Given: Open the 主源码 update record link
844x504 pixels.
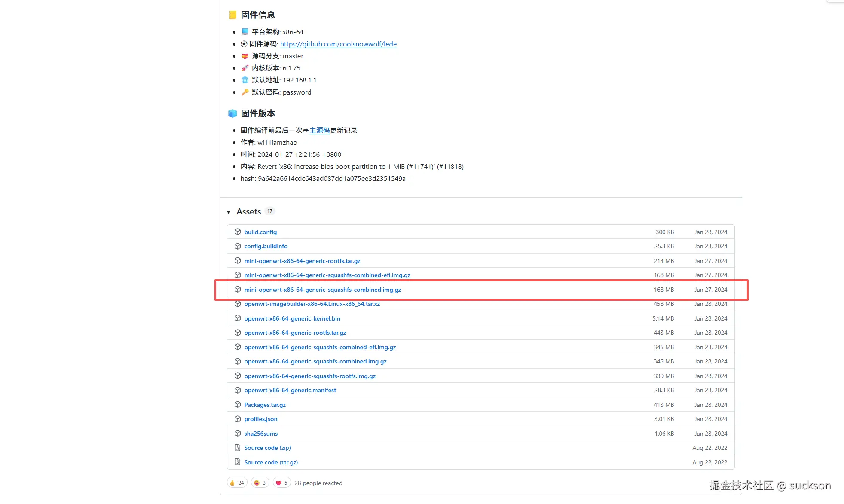Looking at the screenshot, I should coord(319,130).
